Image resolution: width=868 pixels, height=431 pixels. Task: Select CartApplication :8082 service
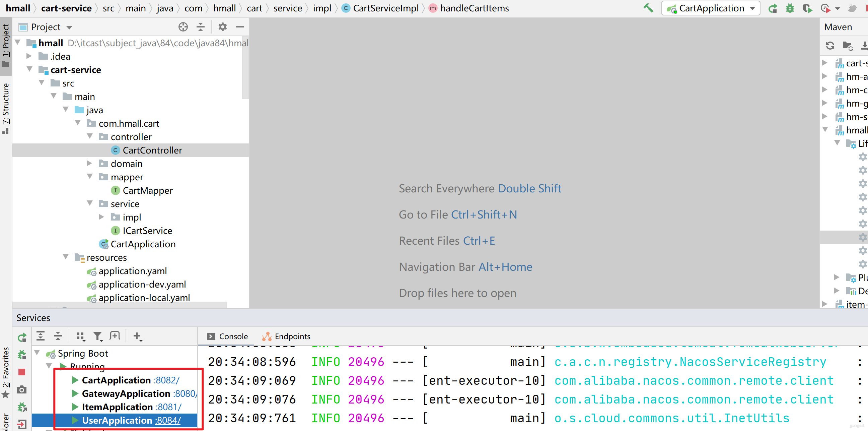tap(130, 380)
